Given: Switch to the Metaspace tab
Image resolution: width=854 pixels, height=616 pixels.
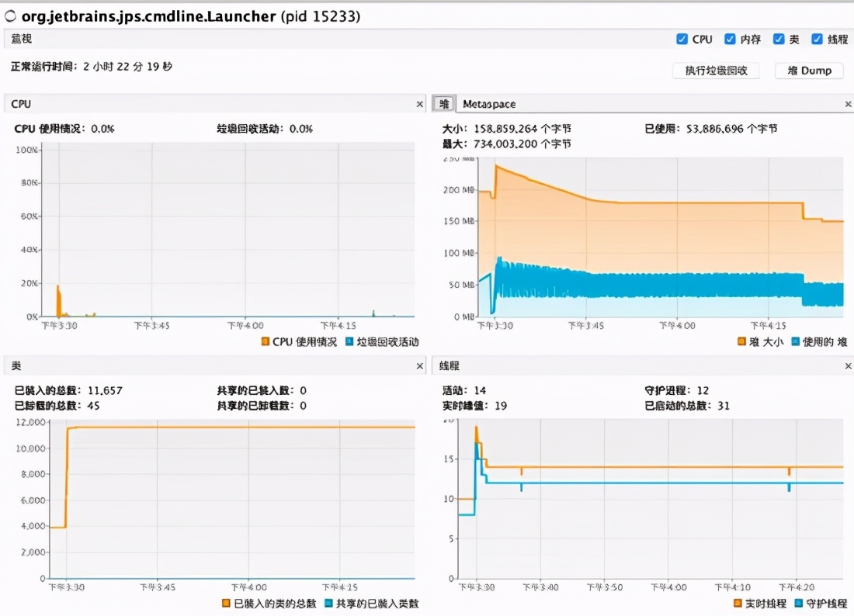Looking at the screenshot, I should 489,104.
